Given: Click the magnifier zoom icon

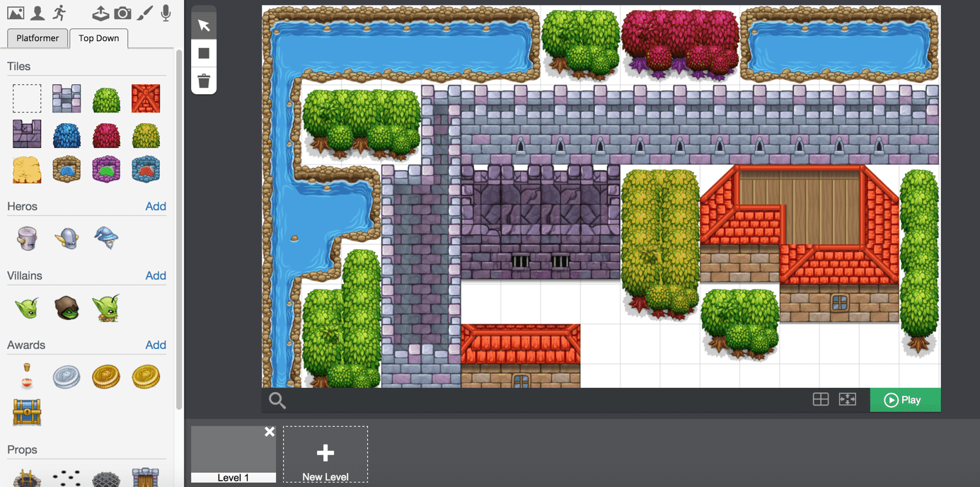Looking at the screenshot, I should tap(277, 401).
